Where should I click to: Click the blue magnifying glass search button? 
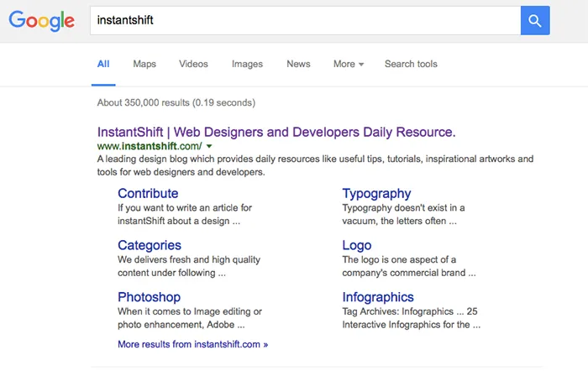pyautogui.click(x=534, y=20)
